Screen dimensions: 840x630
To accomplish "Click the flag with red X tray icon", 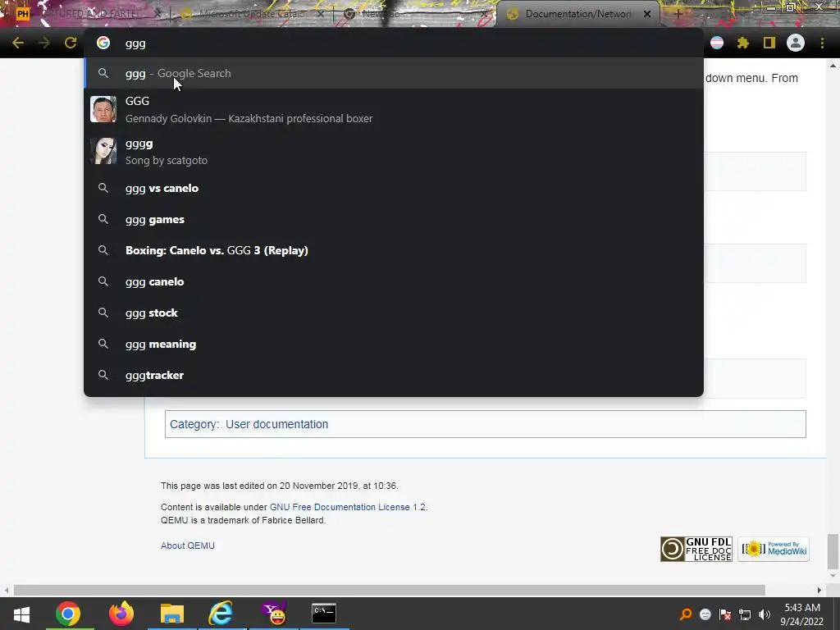I will tap(725, 614).
